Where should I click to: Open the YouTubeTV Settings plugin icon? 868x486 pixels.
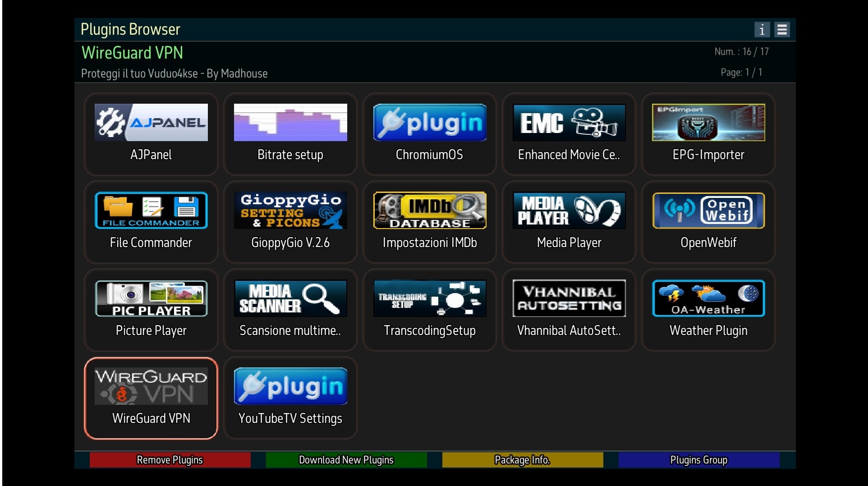tap(290, 386)
